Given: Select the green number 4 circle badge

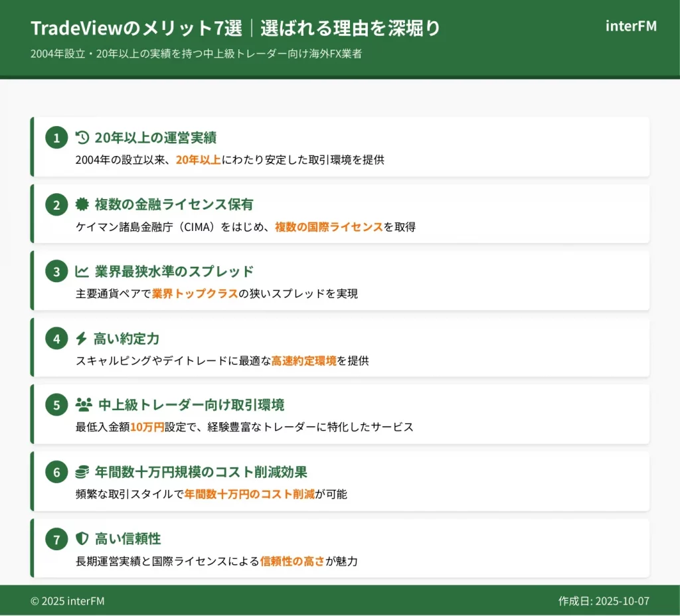Looking at the screenshot, I should coord(56,339).
